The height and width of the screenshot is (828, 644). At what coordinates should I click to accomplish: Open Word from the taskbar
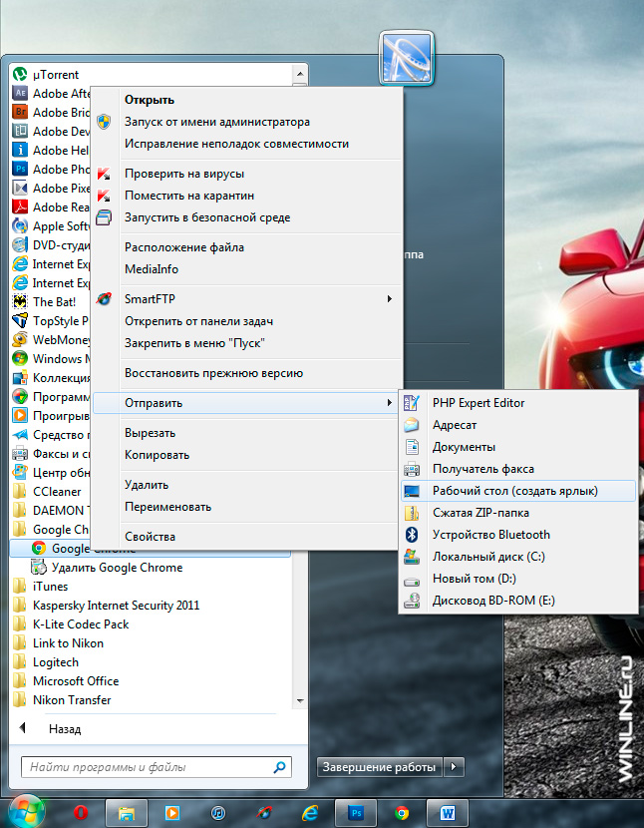click(448, 812)
